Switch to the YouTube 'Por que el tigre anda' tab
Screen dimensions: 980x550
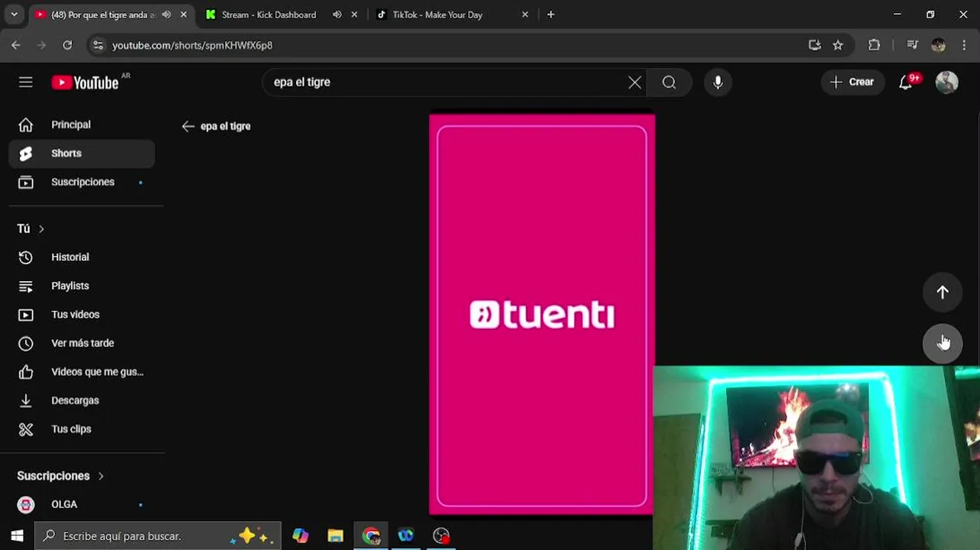[103, 15]
